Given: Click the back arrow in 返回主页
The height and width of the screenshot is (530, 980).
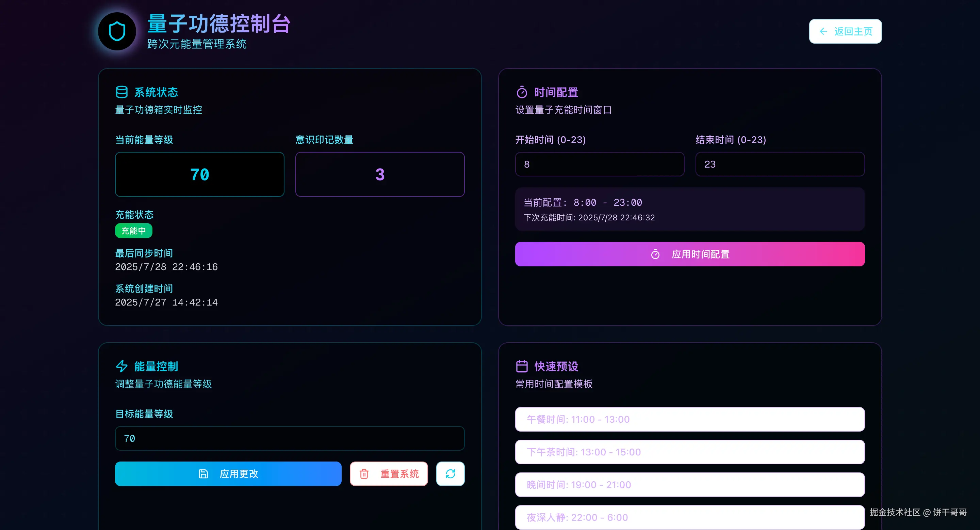Looking at the screenshot, I should (823, 31).
